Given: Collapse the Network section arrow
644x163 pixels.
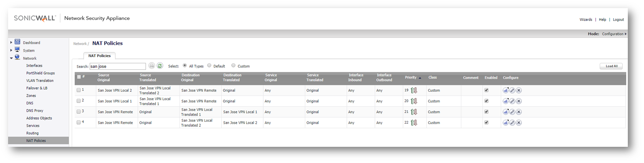Looking at the screenshot, I should coord(11,58).
